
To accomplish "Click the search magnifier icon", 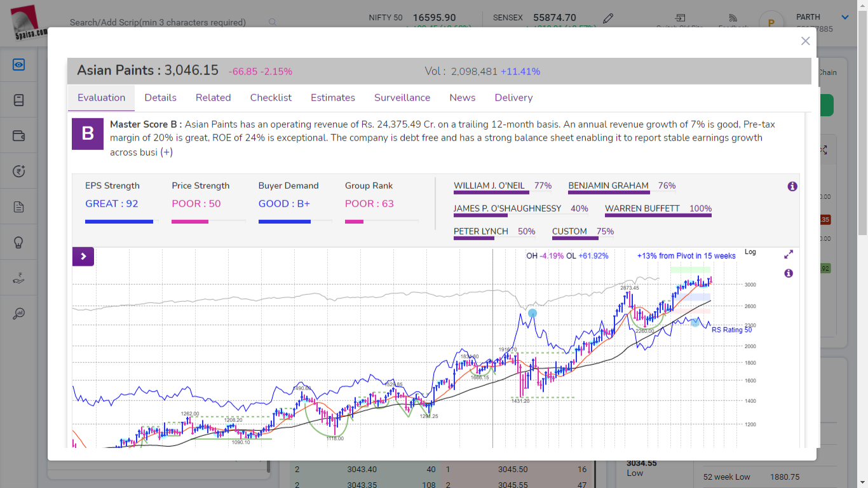I will click(273, 22).
